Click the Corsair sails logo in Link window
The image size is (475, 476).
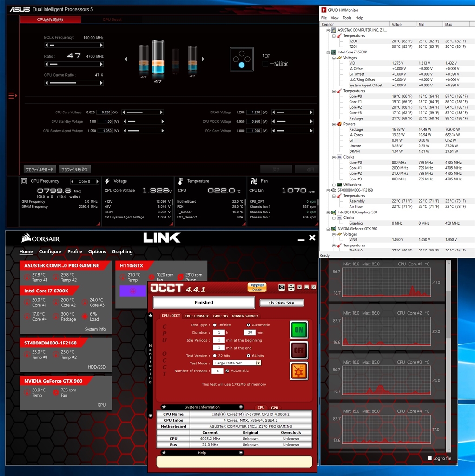[x=26, y=238]
